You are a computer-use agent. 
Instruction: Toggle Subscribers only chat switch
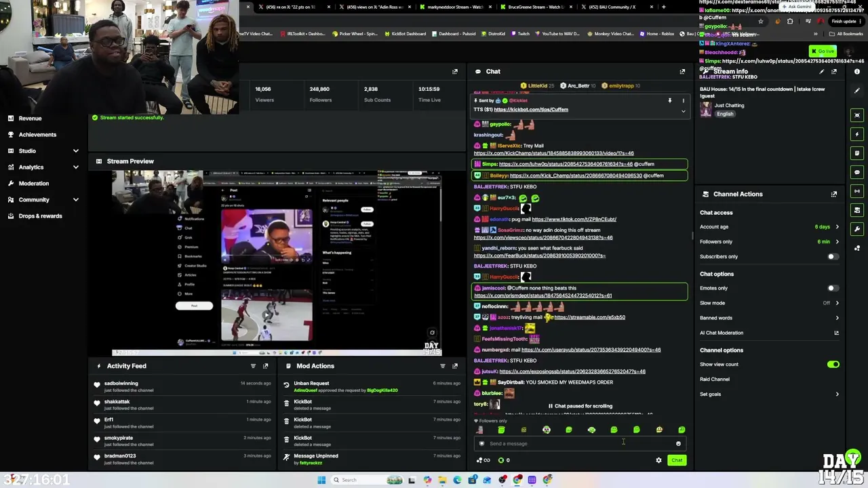(x=833, y=257)
